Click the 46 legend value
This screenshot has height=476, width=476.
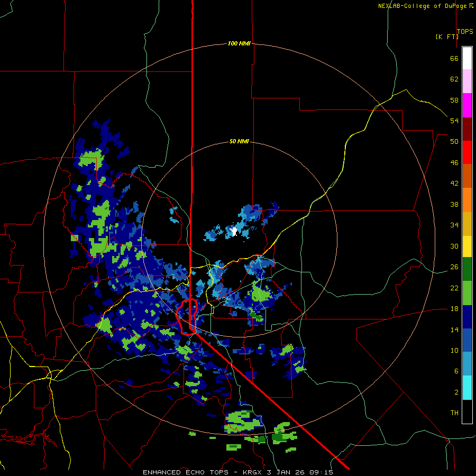[454, 163]
